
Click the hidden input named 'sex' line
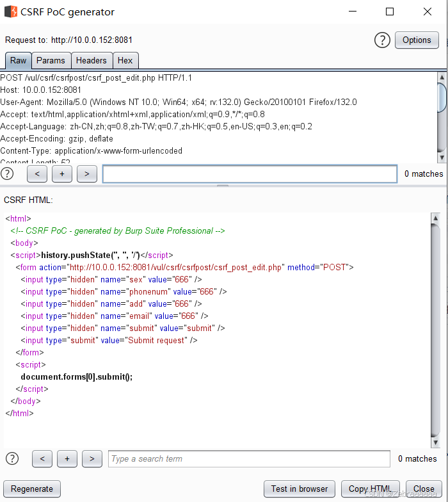111,279
